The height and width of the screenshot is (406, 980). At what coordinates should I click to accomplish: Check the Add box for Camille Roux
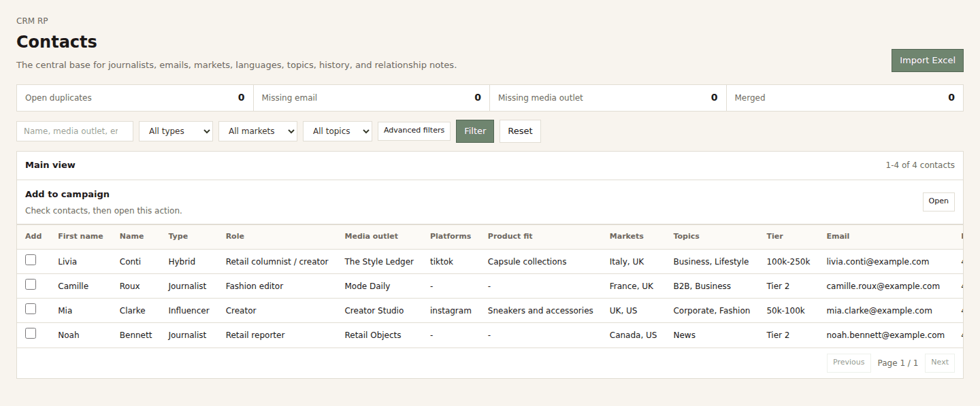point(31,284)
